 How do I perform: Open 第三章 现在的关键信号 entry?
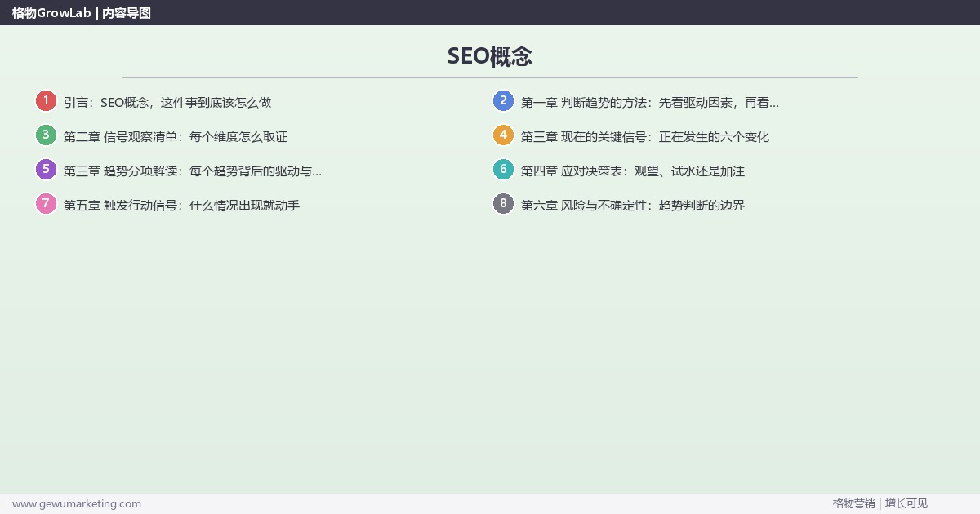(x=645, y=137)
